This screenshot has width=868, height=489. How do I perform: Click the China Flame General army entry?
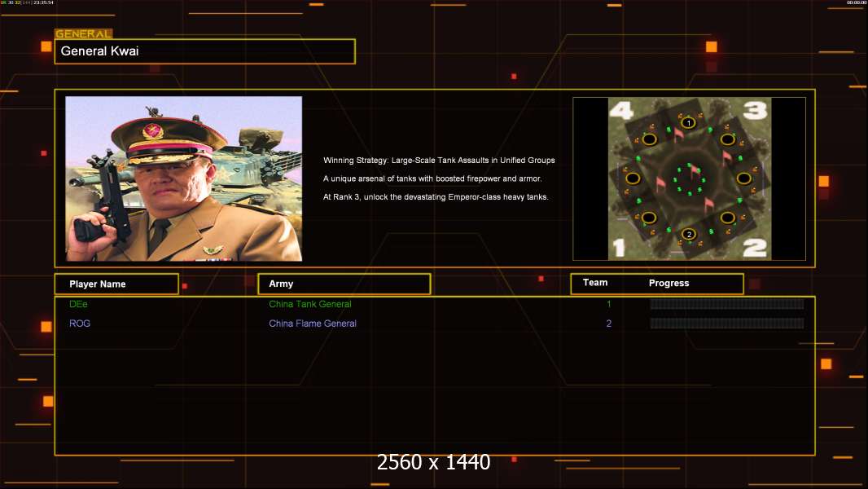pyautogui.click(x=313, y=324)
